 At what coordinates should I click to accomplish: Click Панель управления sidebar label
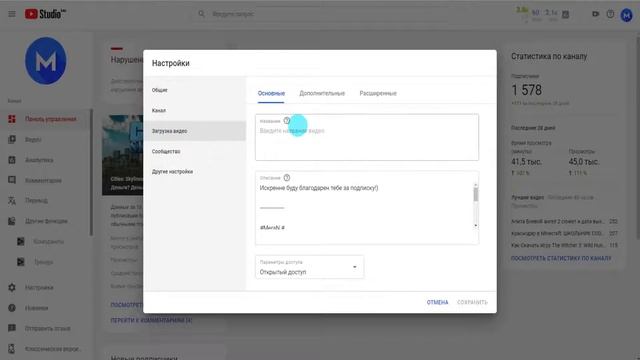51,119
